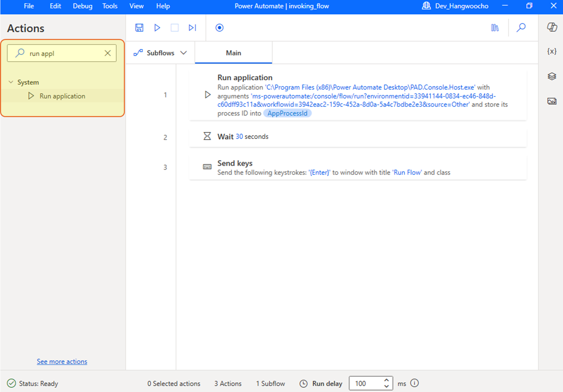Click the Subflows diagram icon

[x=138, y=53]
